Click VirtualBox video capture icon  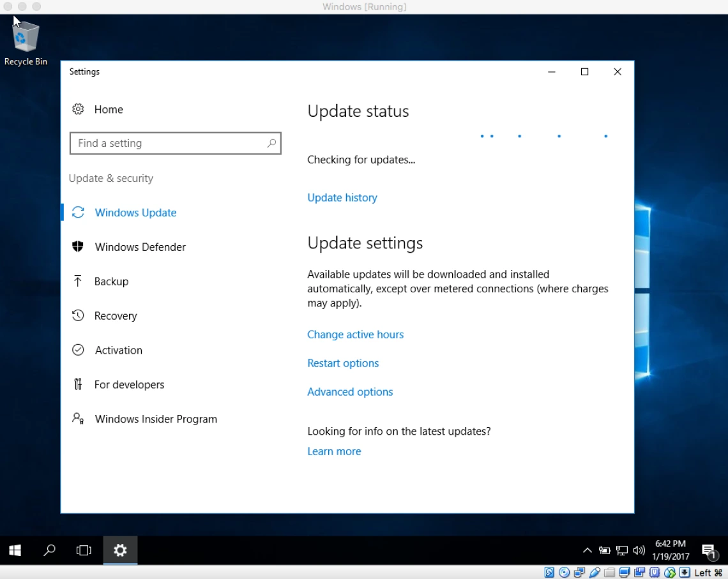(639, 573)
